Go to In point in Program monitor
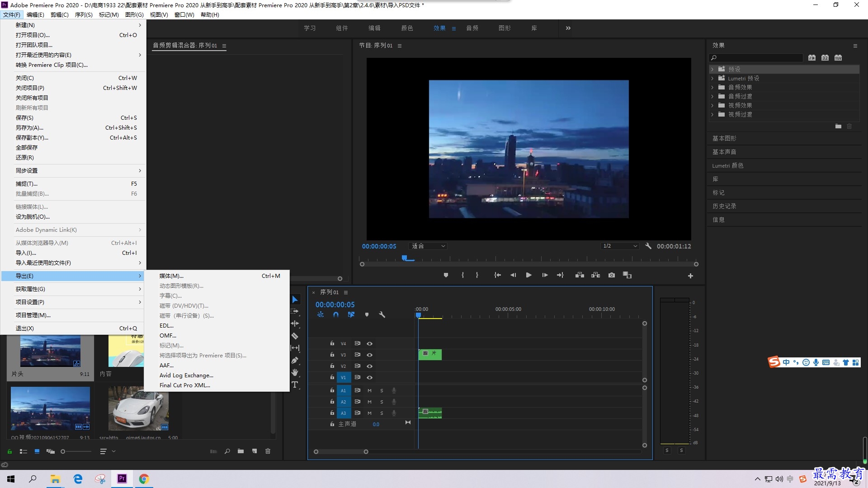 pos(497,275)
